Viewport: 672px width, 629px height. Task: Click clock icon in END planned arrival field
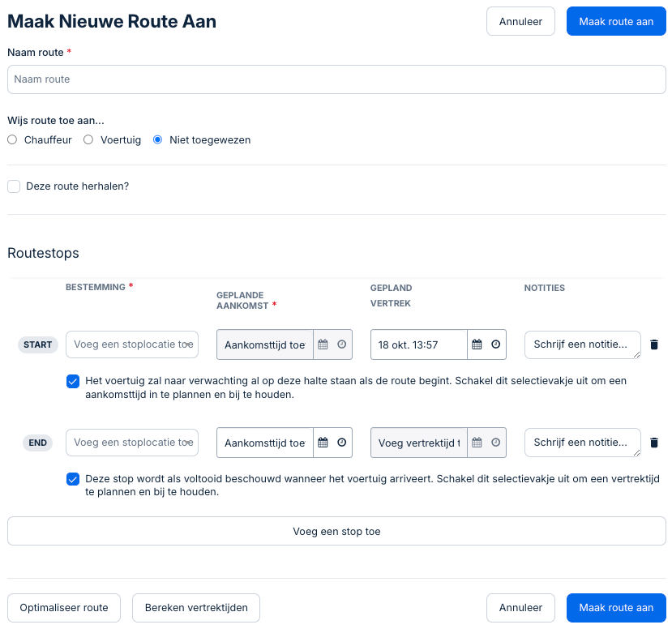point(341,443)
